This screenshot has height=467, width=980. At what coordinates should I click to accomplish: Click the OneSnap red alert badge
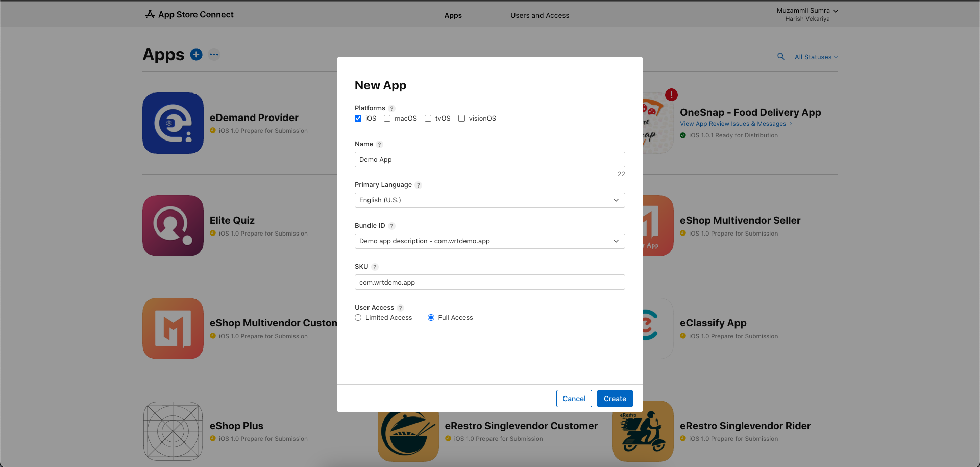[x=671, y=95]
